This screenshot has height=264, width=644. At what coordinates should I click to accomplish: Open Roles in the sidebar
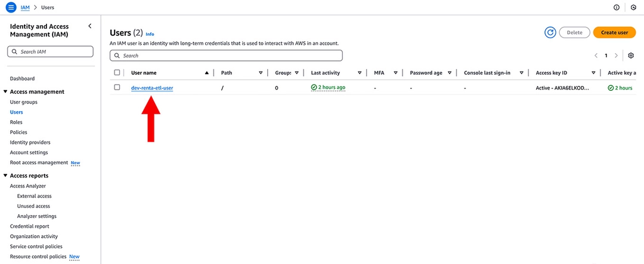coord(16,122)
